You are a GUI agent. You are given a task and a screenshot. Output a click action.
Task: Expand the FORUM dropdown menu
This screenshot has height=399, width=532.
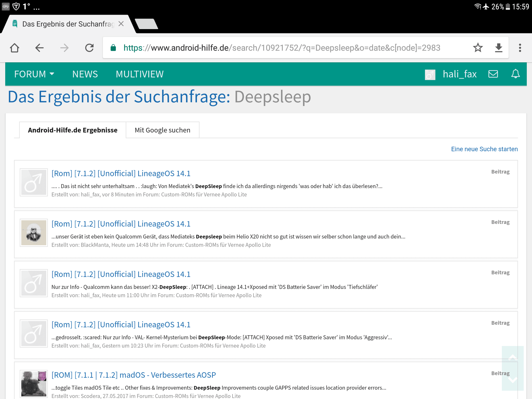[x=34, y=74]
